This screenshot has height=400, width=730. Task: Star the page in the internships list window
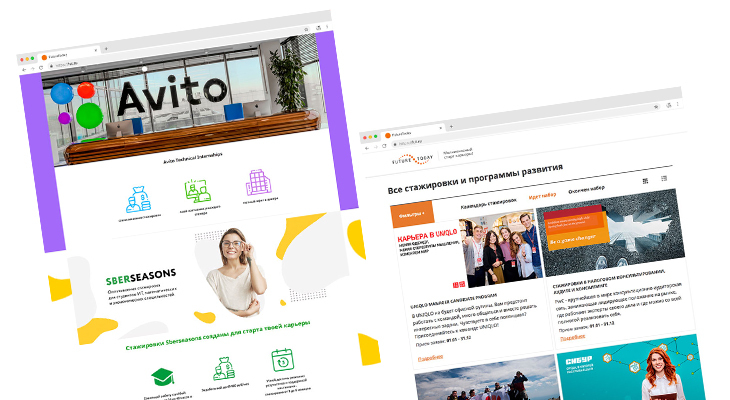coord(656,107)
